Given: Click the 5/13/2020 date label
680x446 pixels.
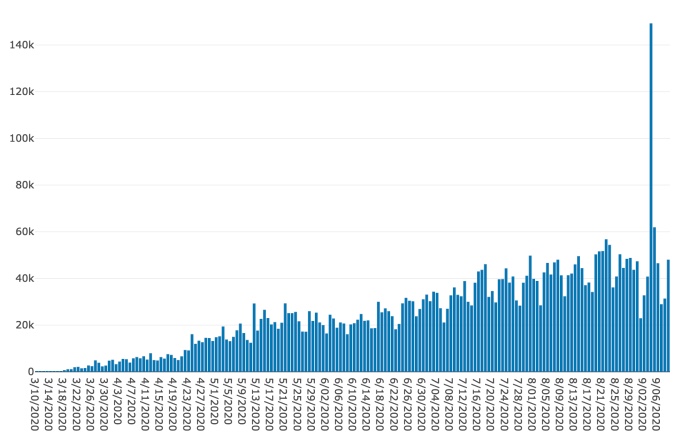Looking at the screenshot, I should pos(255,404).
